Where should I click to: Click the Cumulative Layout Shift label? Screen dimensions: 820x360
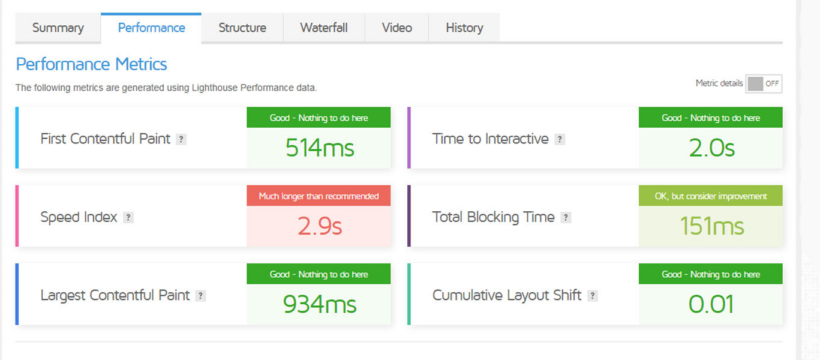507,296
